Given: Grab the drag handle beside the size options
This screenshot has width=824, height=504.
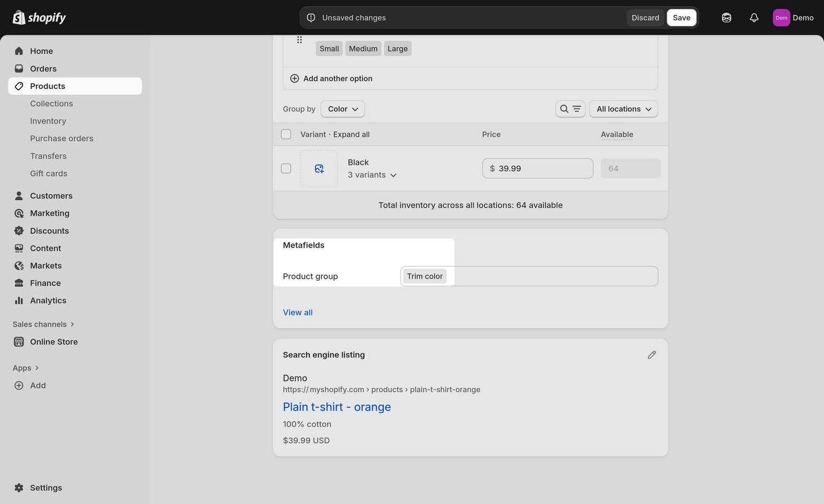Looking at the screenshot, I should (x=299, y=40).
